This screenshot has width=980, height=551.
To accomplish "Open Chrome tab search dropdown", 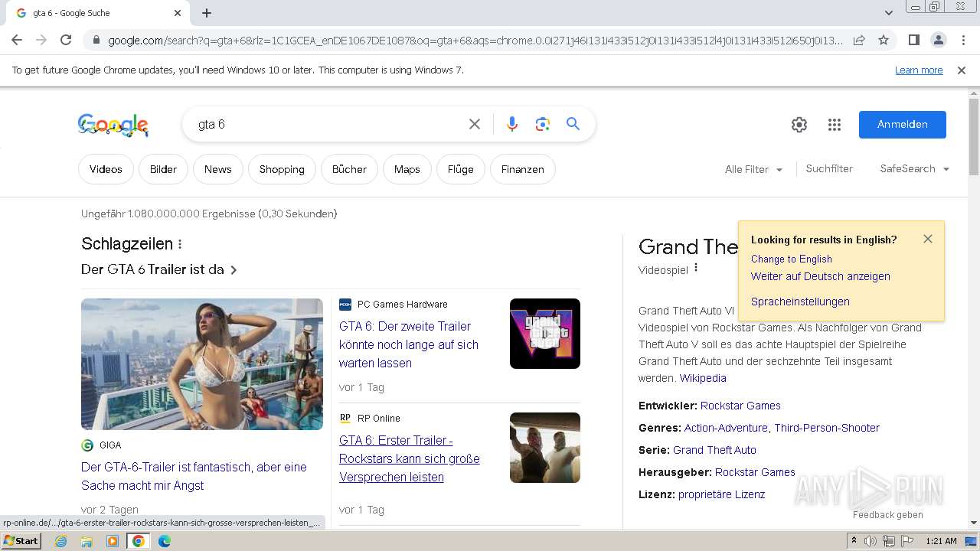I will (x=889, y=13).
